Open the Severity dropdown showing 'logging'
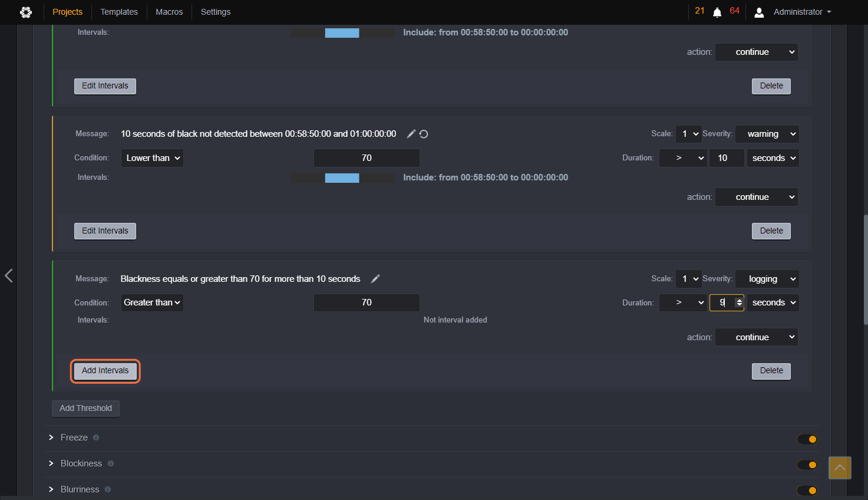868x500 pixels. [x=767, y=279]
